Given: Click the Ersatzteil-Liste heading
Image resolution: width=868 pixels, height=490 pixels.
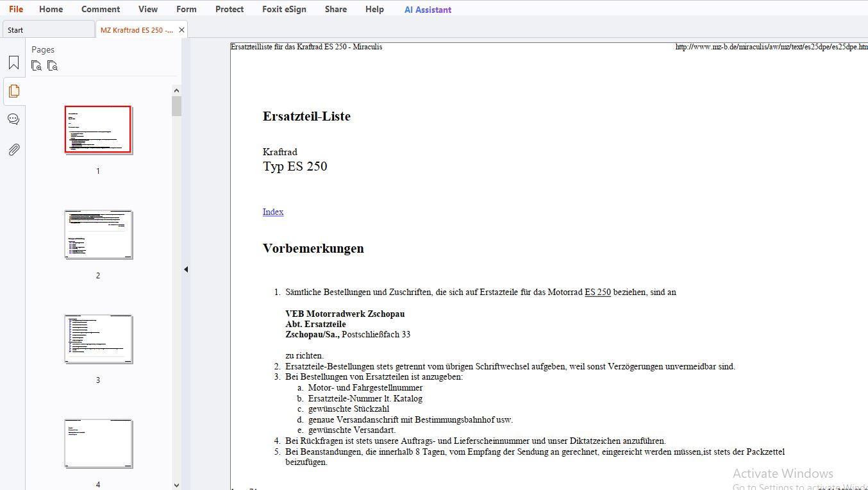Looking at the screenshot, I should pyautogui.click(x=306, y=116).
